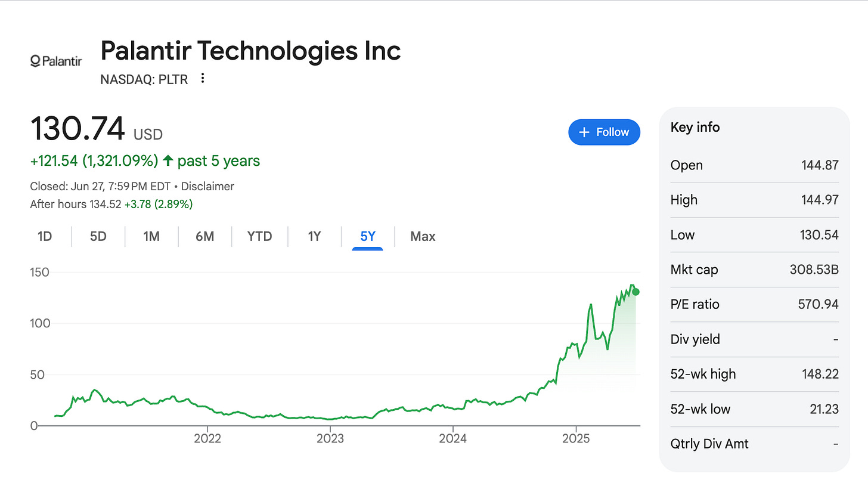
Task: Click the 2023 label on chart axis
Action: (330, 439)
